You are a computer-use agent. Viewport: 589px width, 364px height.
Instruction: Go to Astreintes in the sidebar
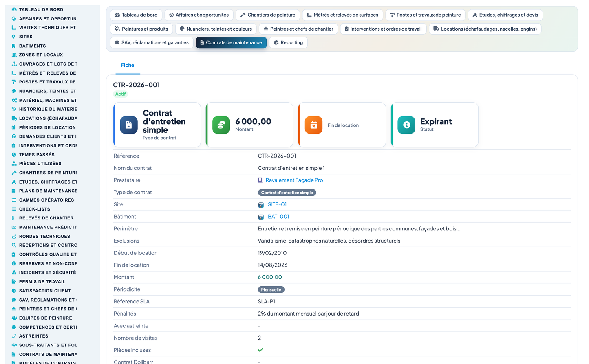pos(33,336)
